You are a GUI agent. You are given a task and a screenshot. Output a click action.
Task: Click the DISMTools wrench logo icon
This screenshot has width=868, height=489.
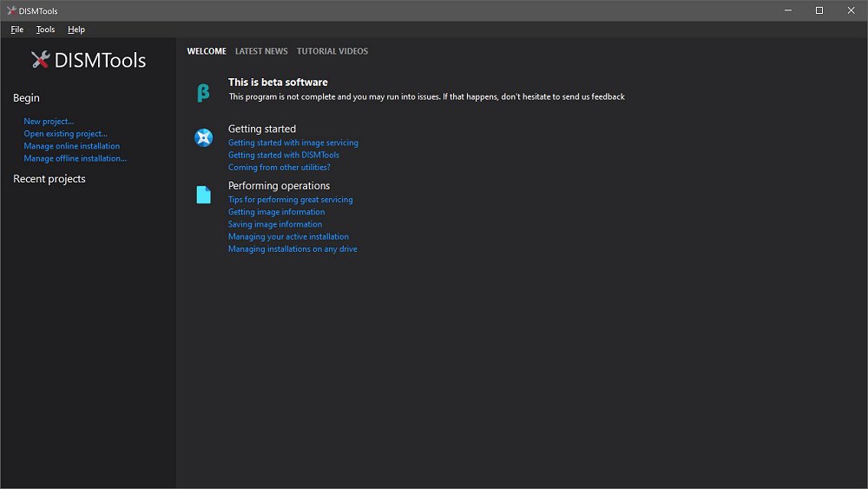pos(40,60)
